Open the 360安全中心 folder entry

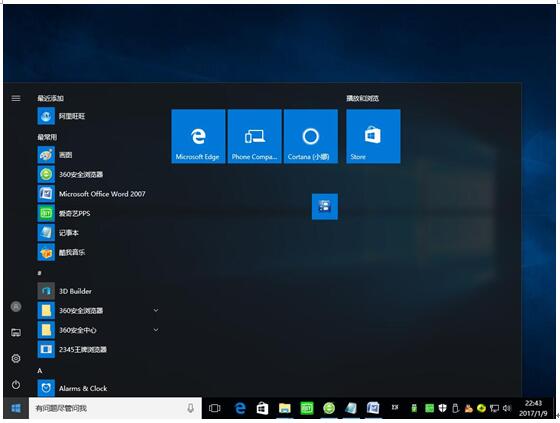[x=98, y=330]
